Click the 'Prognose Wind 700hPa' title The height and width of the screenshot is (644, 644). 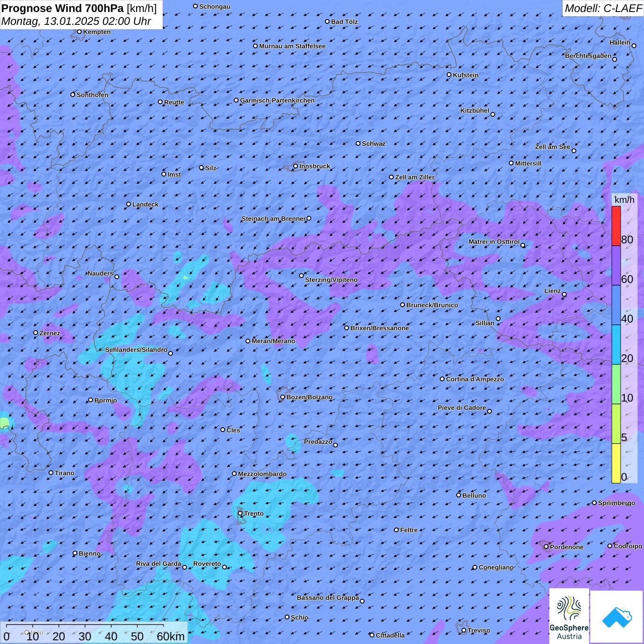click(x=63, y=8)
